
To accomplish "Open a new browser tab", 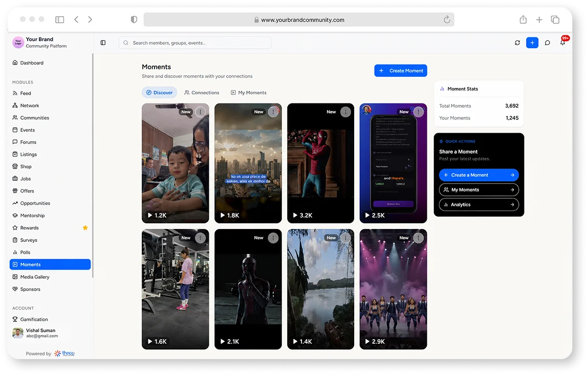I will 539,19.
